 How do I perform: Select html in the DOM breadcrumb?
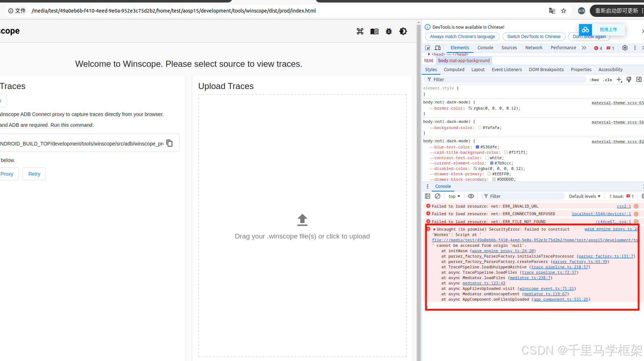(429, 61)
